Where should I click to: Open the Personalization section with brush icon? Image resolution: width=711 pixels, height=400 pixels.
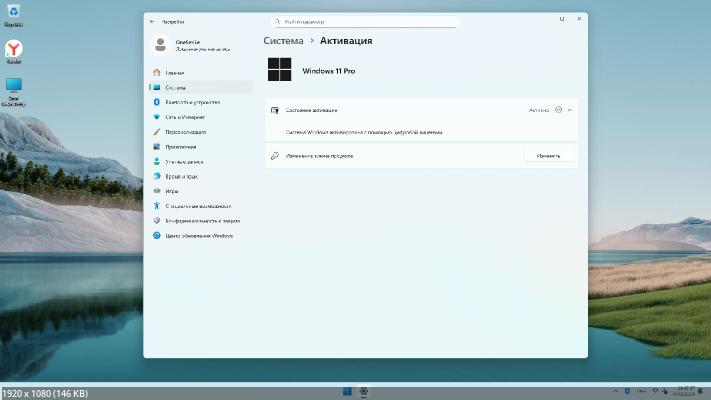coord(185,132)
